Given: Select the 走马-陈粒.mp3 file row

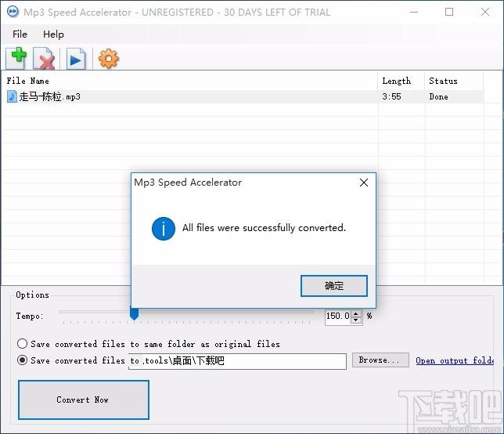Looking at the screenshot, I should (x=243, y=97).
